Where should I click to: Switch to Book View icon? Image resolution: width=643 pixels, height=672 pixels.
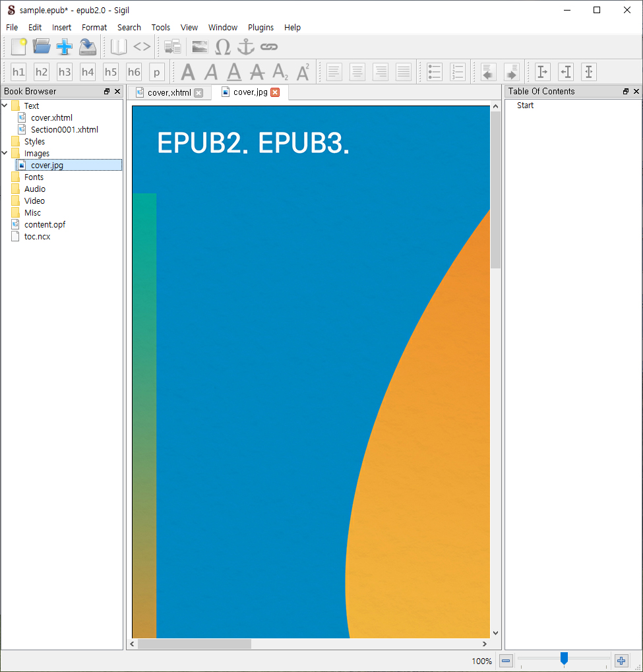(x=118, y=47)
